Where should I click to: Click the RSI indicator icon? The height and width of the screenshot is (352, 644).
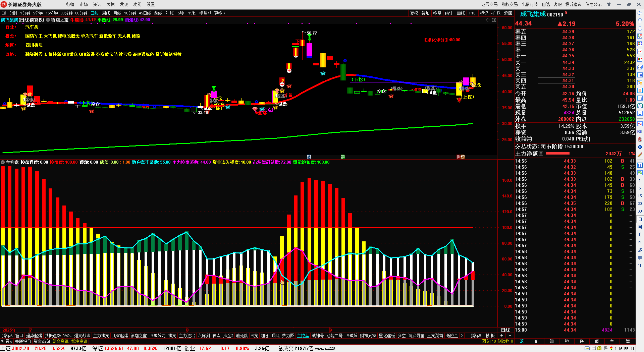[640, 131]
